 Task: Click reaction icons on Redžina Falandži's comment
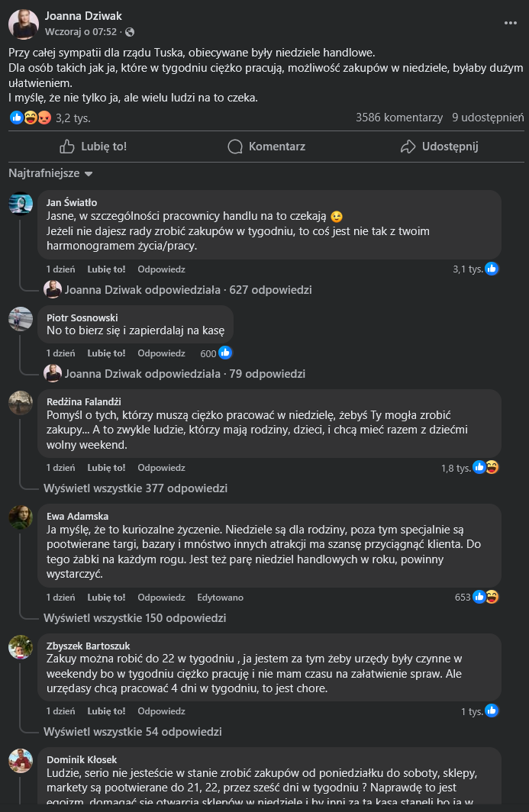click(485, 468)
